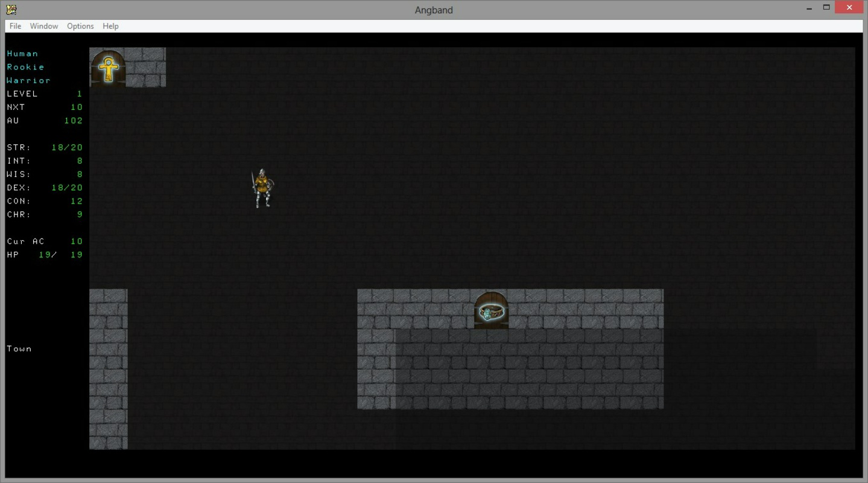The width and height of the screenshot is (868, 483).
Task: Open the Help menu
Action: 110,26
